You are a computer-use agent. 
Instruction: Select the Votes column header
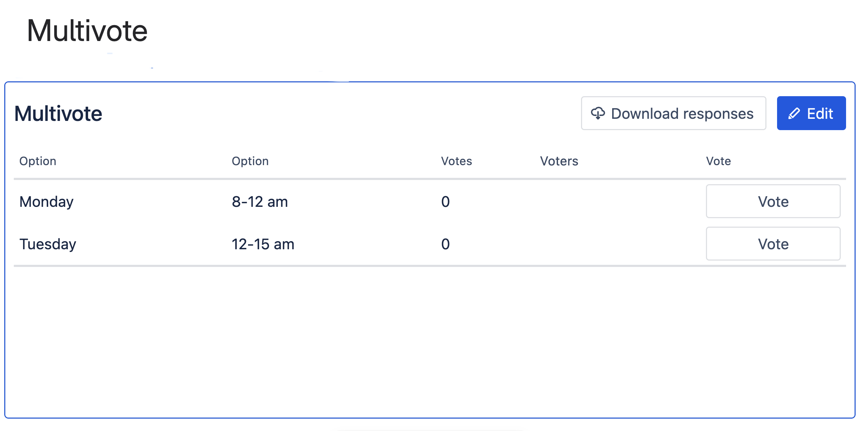click(456, 161)
